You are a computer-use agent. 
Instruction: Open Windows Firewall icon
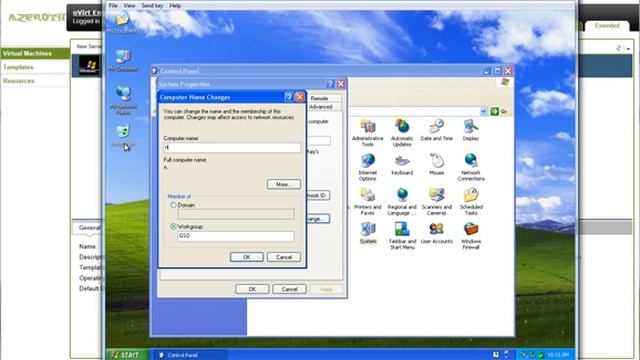[x=471, y=235]
